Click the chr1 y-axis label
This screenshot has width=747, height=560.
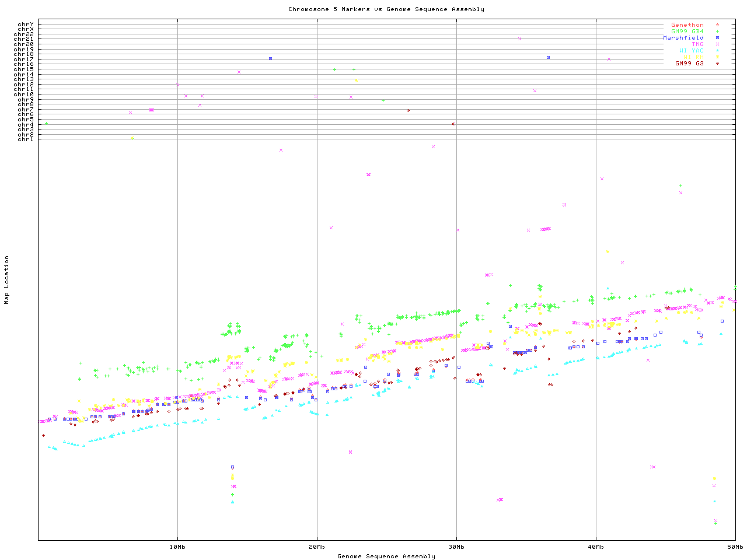(26, 139)
